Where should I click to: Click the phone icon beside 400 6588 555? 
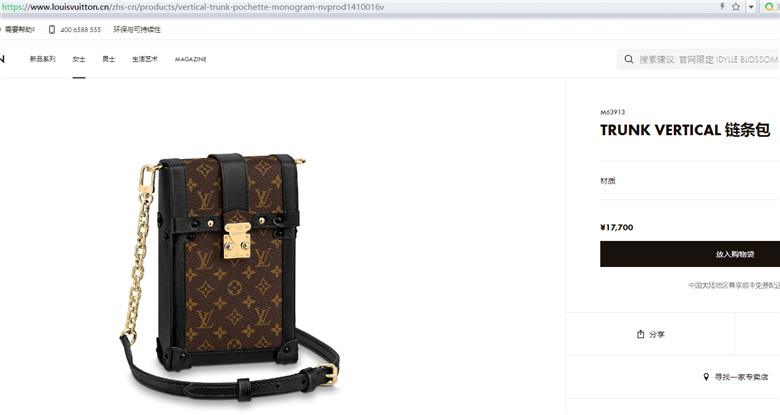[52, 29]
